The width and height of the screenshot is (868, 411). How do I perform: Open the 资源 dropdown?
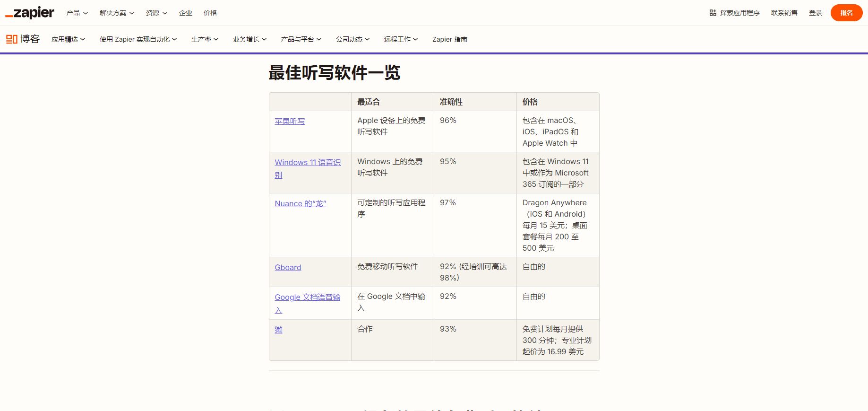156,13
